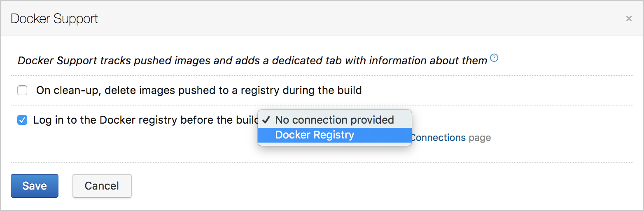
Task: Save the Docker Support settings
Action: [35, 186]
